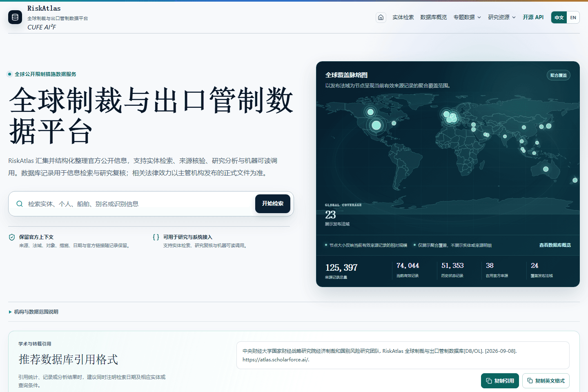The image size is (588, 392).
Task: Click the 74,044 当前有效记录 statistic
Action: point(408,270)
